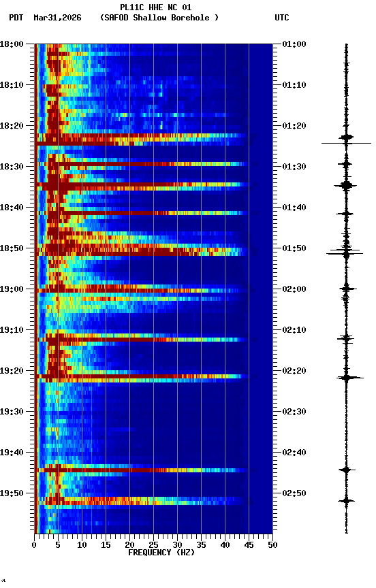The width and height of the screenshot is (376, 588).
Task: Click the '10' frequency axis label
Action: pos(82,545)
